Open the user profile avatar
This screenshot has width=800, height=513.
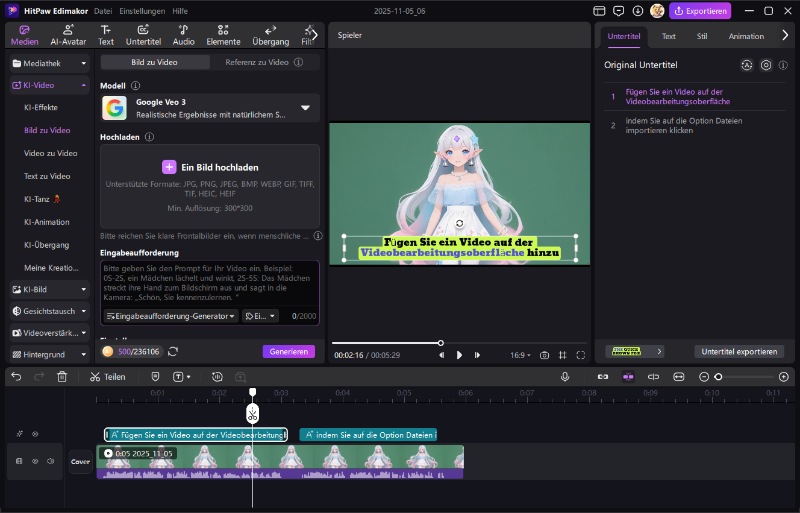[657, 11]
